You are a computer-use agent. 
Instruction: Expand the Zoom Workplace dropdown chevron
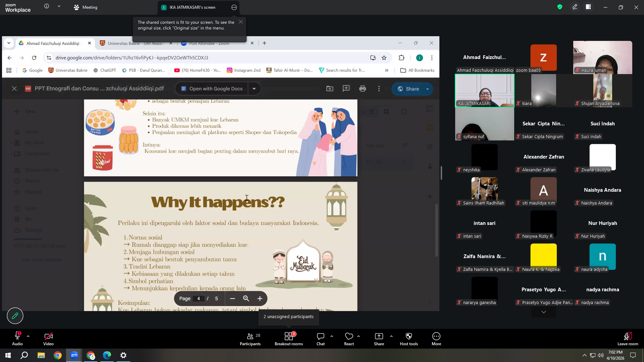59,6
